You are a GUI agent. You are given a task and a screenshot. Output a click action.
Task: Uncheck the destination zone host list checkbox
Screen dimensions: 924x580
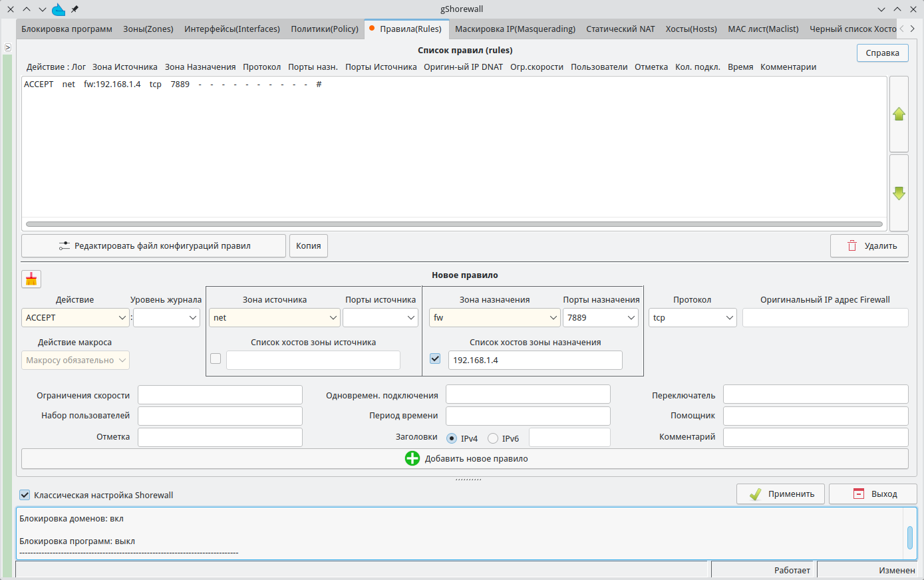point(435,359)
